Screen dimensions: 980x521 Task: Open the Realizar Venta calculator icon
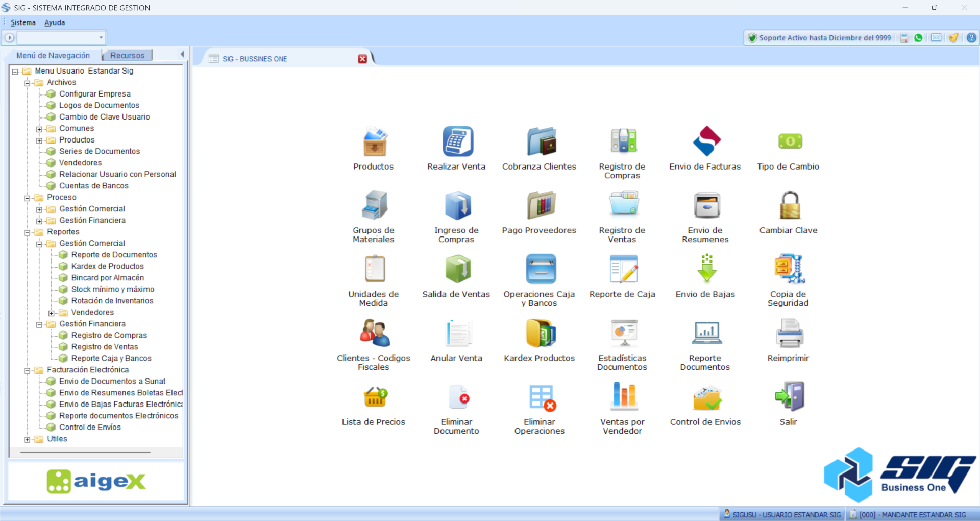pos(457,141)
